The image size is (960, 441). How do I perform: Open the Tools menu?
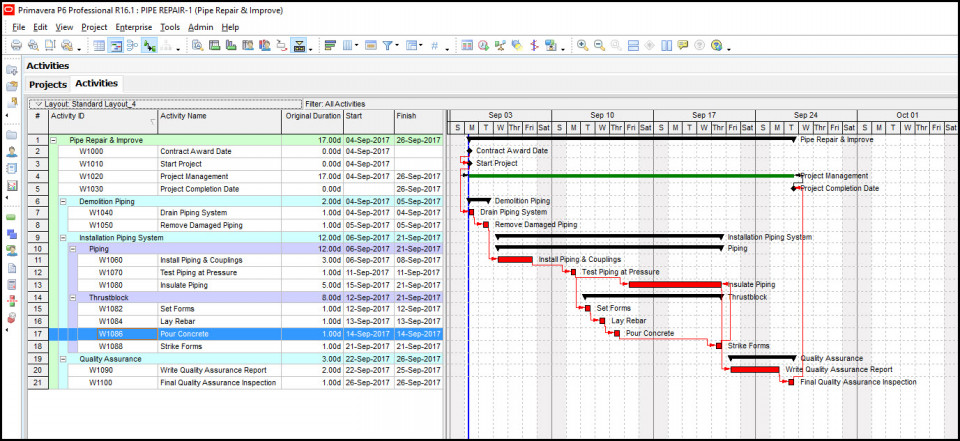coord(170,27)
